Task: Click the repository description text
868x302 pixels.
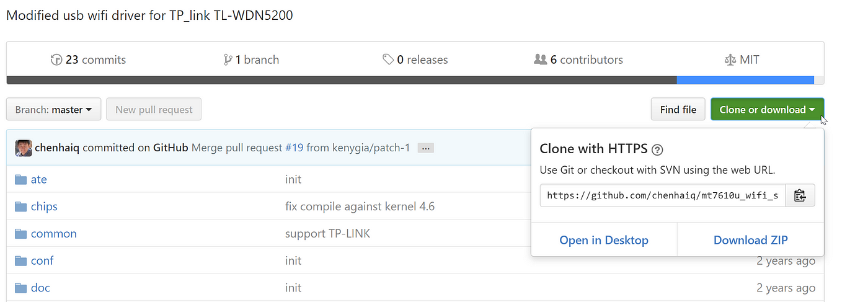Action: coord(149,16)
